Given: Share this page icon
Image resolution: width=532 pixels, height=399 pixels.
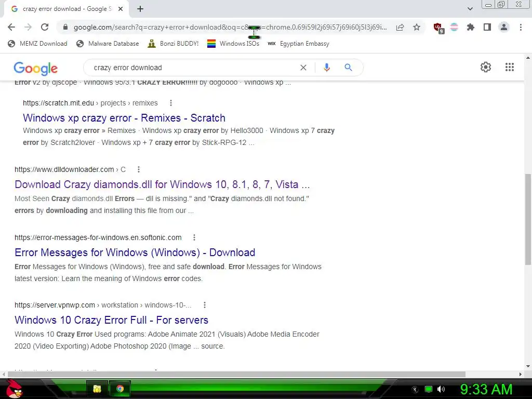Looking at the screenshot, I should (400, 27).
